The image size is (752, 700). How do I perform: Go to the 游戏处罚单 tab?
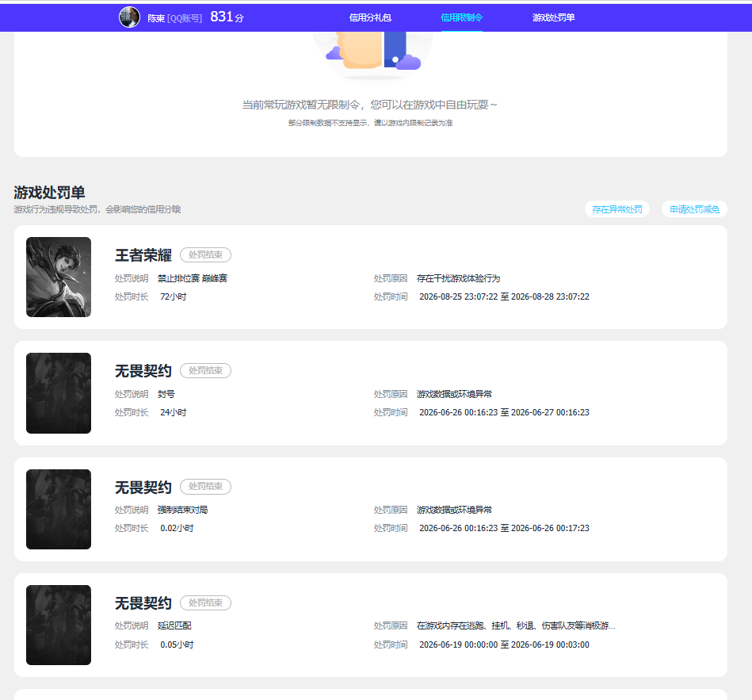click(553, 17)
